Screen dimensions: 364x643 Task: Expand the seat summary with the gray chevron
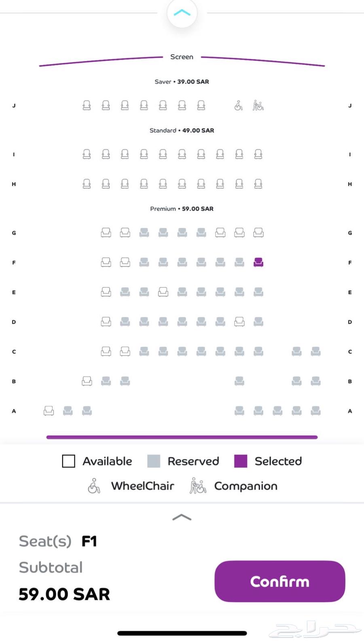click(x=182, y=517)
